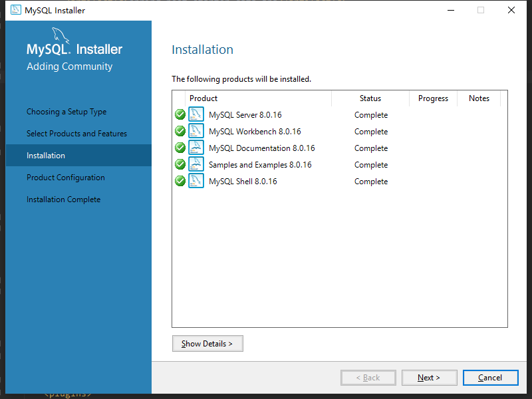This screenshot has width=532, height=399.
Task: Select the MySQL Documentation 8.0.16 row text
Action: (x=262, y=148)
